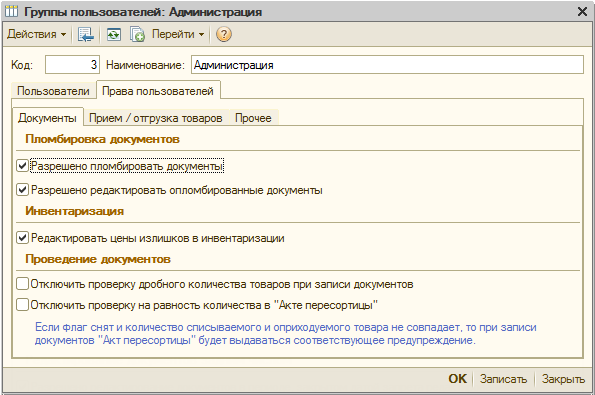Click the copy-with-plus new item icon

point(137,35)
